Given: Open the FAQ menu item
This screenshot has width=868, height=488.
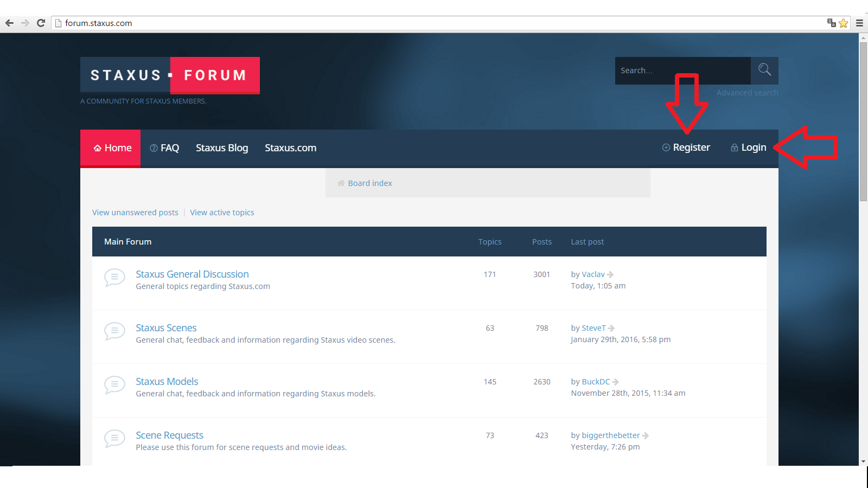Looking at the screenshot, I should tap(164, 148).
